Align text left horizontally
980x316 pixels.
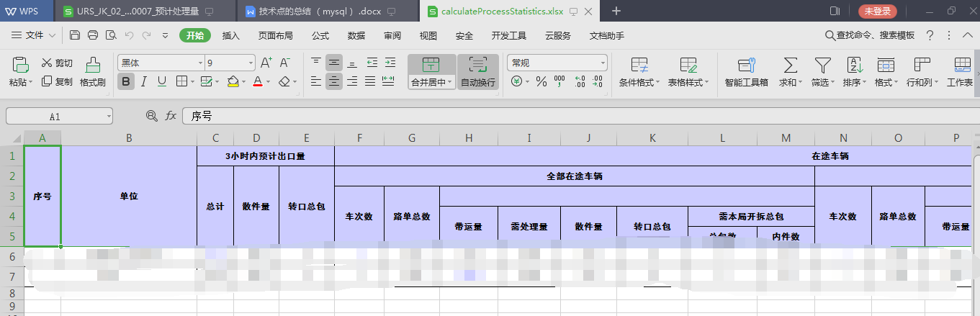click(x=315, y=81)
